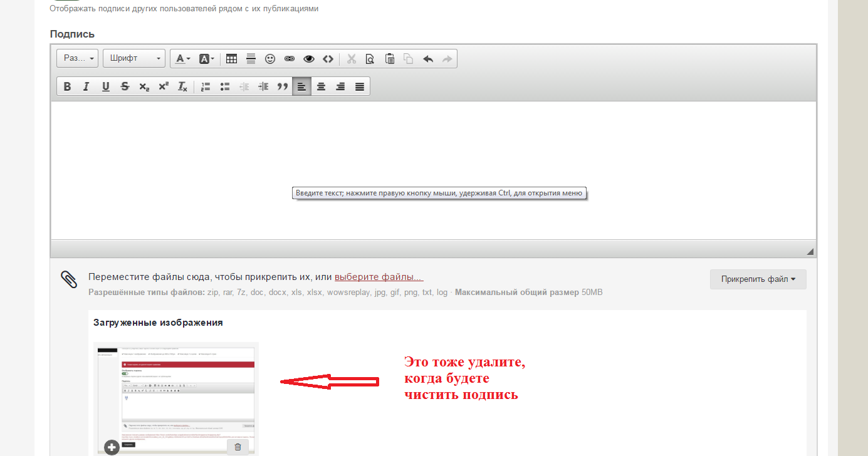
Task: Justify the text alignment
Action: [360, 86]
